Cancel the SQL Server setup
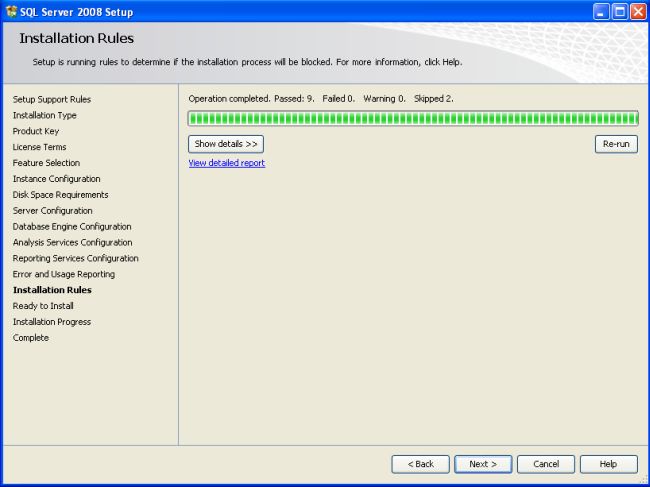This screenshot has height=487, width=650. click(x=546, y=464)
